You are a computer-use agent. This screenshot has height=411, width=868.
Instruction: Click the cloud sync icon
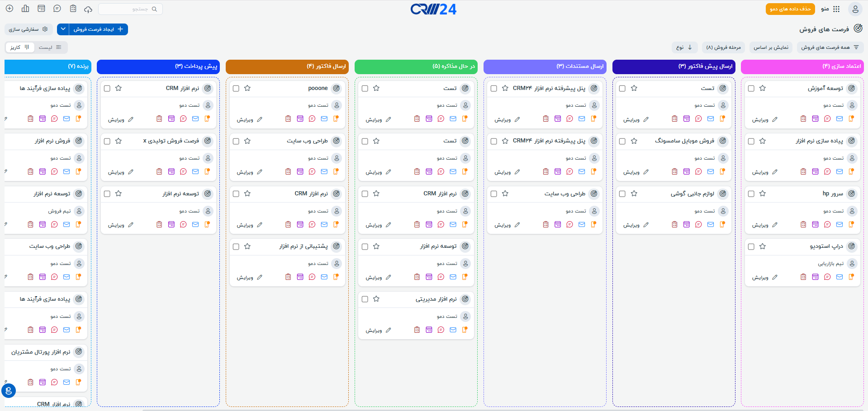tap(88, 9)
